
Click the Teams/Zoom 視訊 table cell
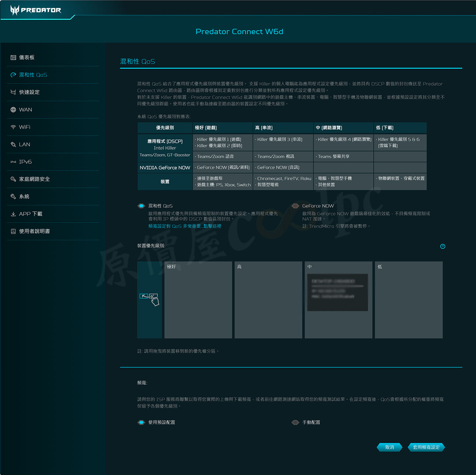point(283,157)
